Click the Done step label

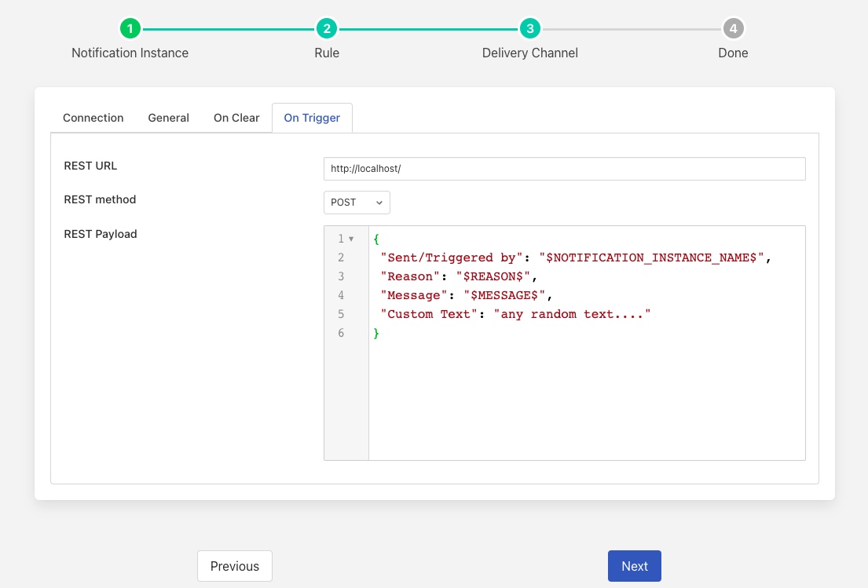pos(733,53)
